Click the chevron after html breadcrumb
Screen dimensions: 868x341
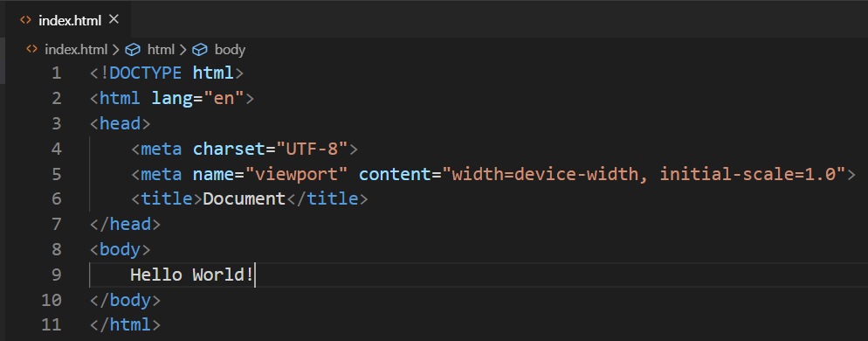tap(183, 50)
